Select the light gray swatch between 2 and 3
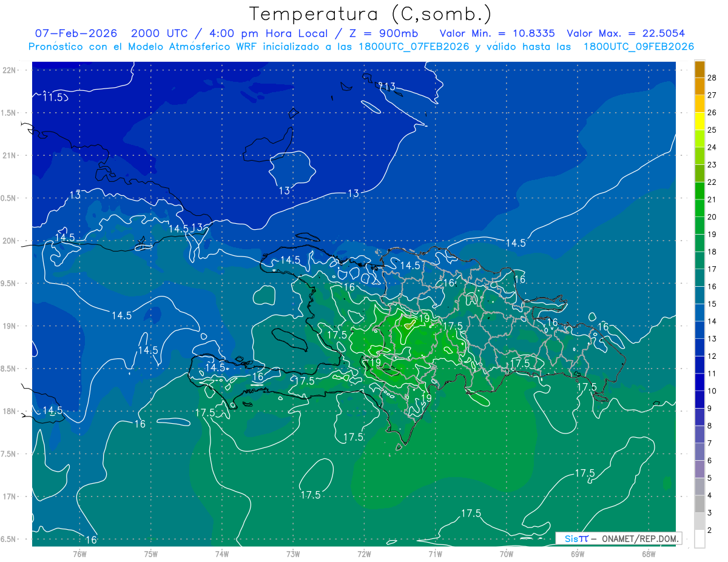This screenshot has width=728, height=562. coord(699,521)
